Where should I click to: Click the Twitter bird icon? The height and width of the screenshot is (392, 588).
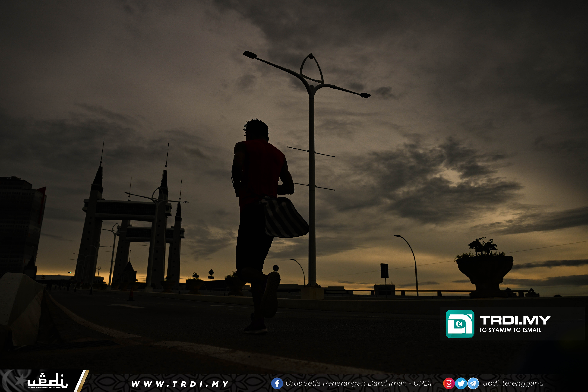[x=461, y=383]
